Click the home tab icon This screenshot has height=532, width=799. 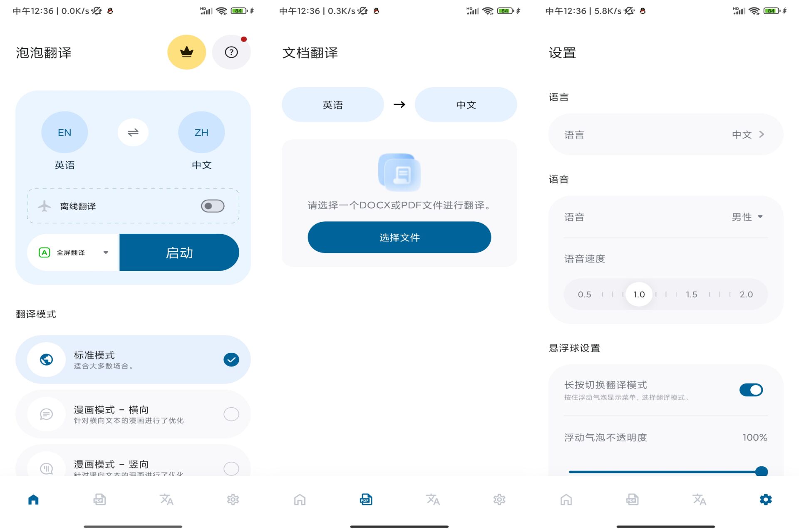[33, 499]
